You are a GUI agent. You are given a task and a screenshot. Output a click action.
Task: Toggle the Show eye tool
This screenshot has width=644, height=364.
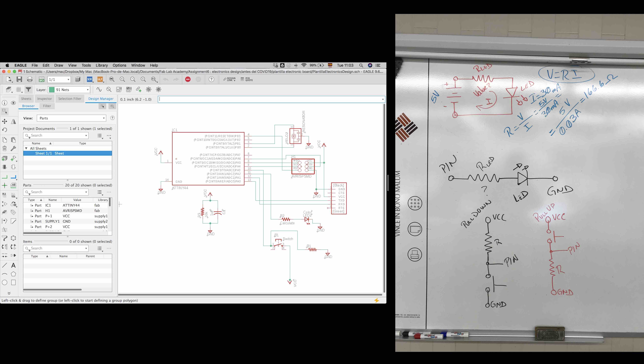point(14,103)
